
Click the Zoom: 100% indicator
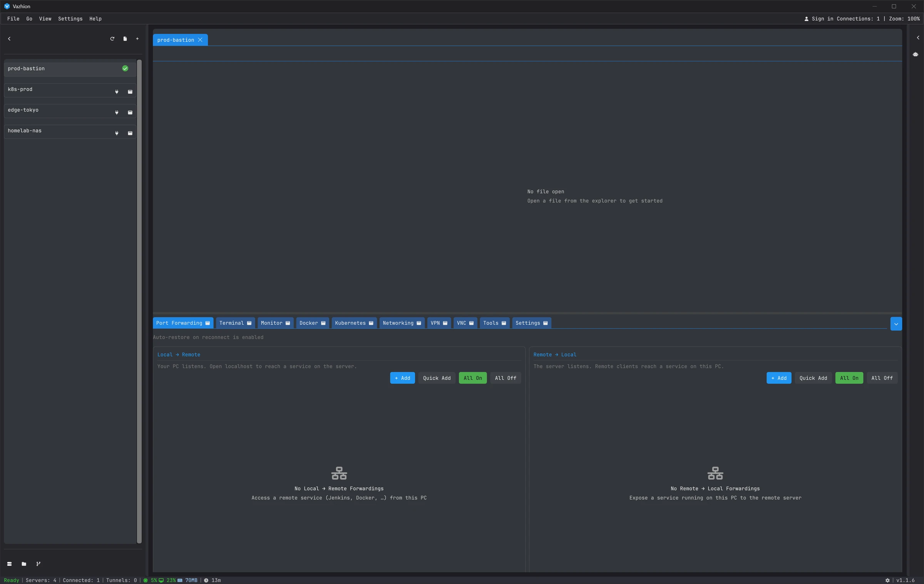click(904, 18)
